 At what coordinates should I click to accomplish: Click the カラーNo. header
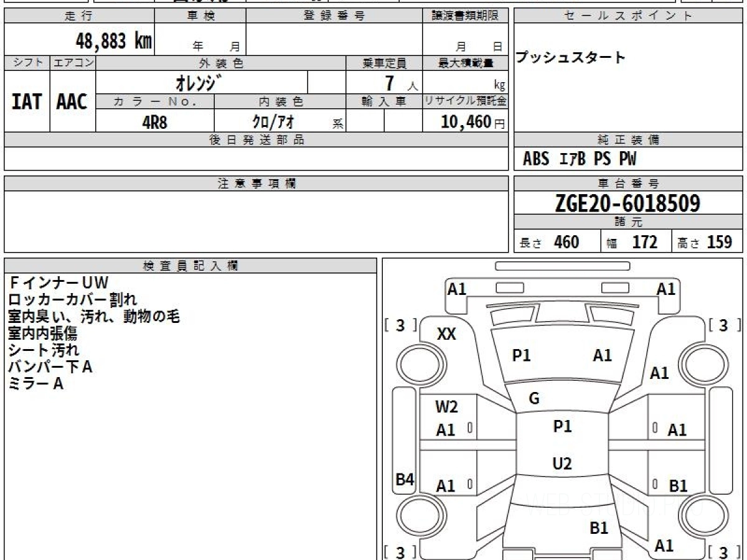[x=155, y=101]
